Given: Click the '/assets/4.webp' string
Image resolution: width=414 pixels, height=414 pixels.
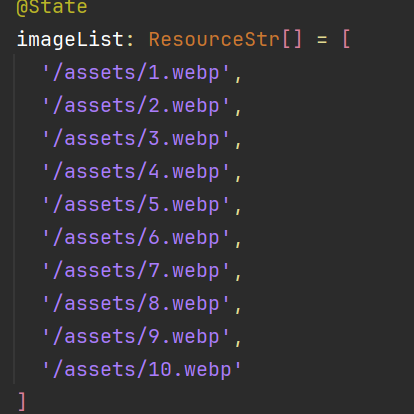Looking at the screenshot, I should (x=136, y=172).
